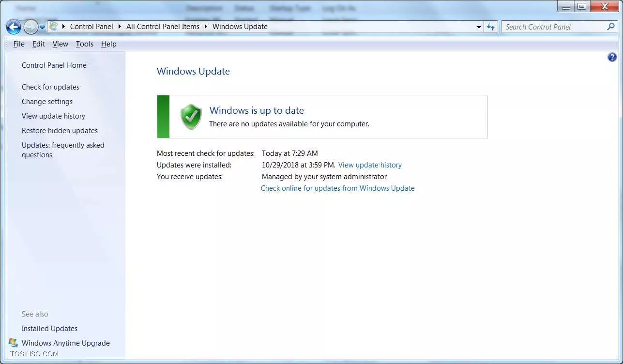Click 'You receive updates:' label

190,177
